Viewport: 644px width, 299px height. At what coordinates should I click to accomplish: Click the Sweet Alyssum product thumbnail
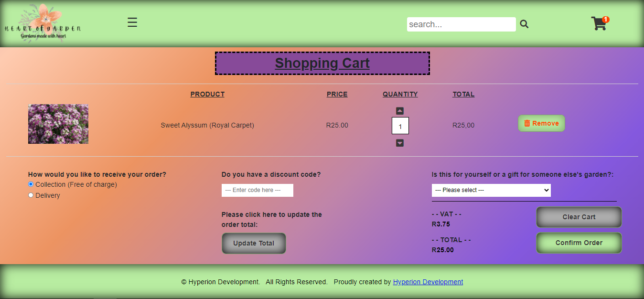pos(58,124)
